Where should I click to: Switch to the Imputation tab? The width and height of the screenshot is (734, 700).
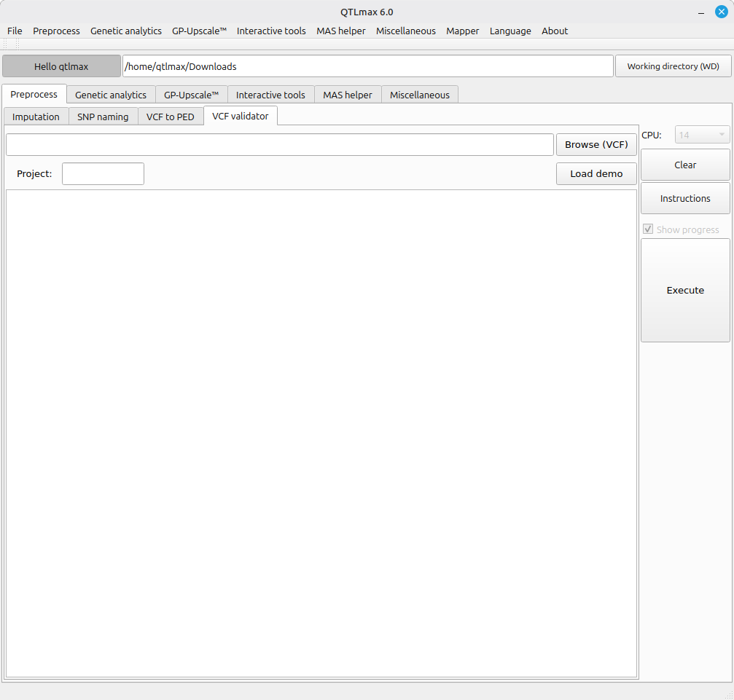36,117
